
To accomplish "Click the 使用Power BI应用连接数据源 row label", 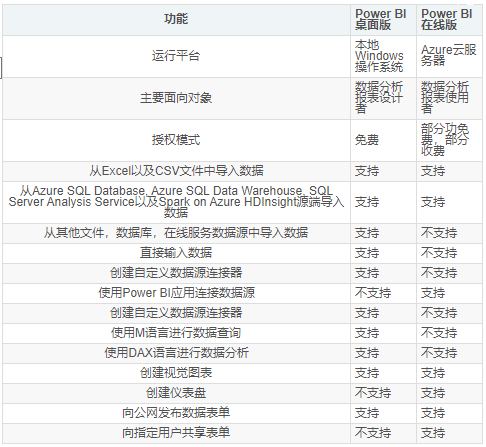I will point(176,293).
